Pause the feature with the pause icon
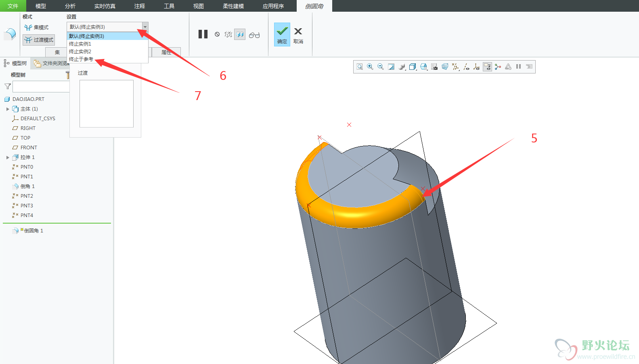Screen dimensions: 639x364 click(x=203, y=34)
